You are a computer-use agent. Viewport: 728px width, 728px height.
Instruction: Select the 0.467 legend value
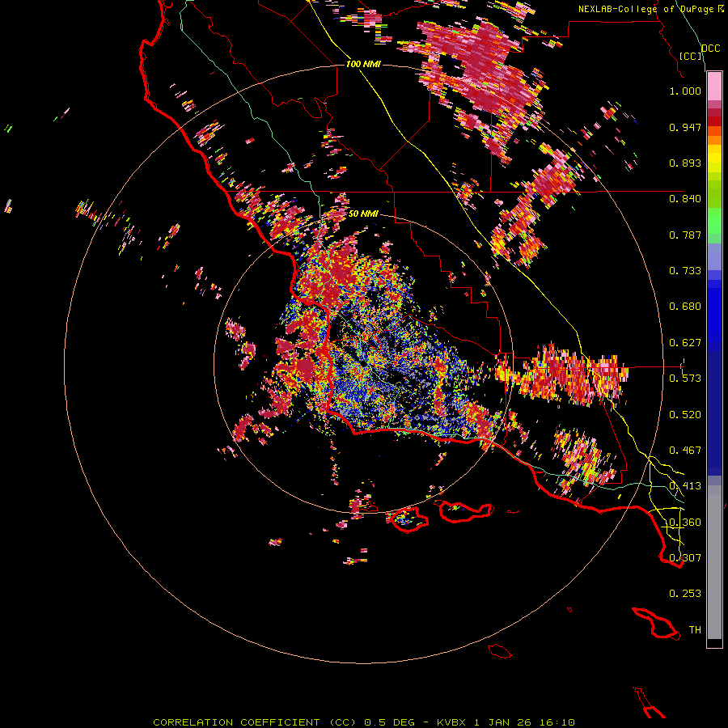coord(685,451)
